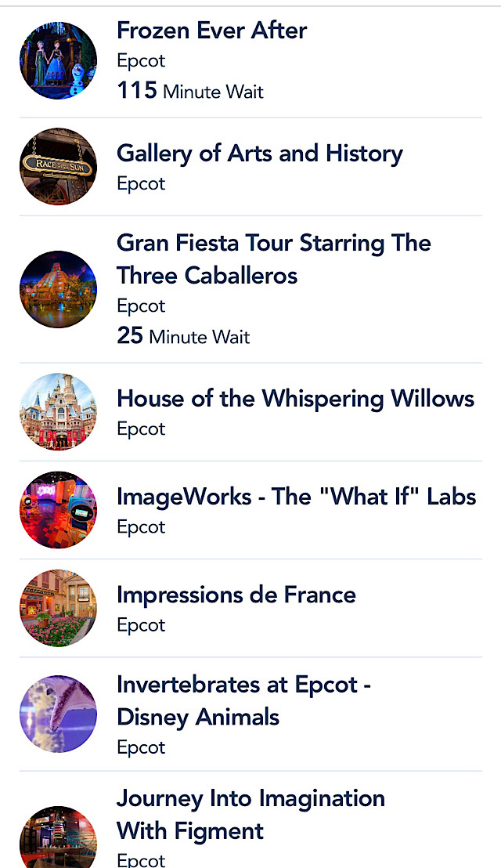501x868 pixels.
Task: Select the Impressions de France title
Action: pos(236,595)
